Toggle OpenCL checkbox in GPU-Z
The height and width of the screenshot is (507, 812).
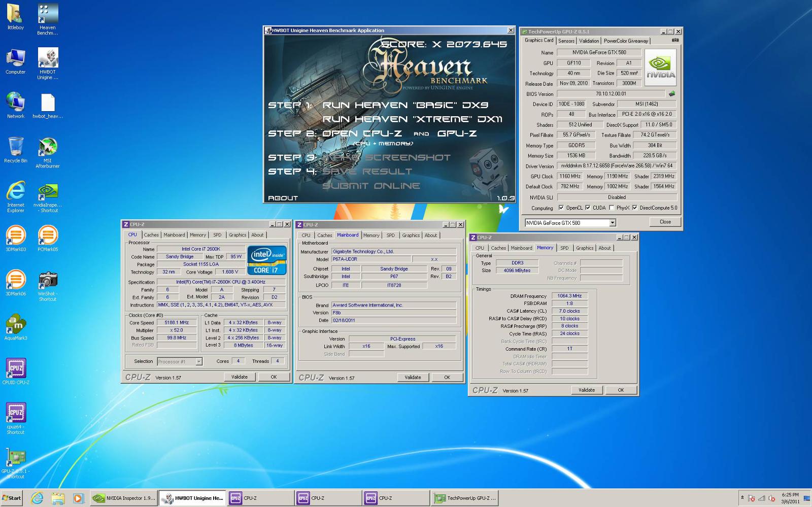click(x=561, y=208)
